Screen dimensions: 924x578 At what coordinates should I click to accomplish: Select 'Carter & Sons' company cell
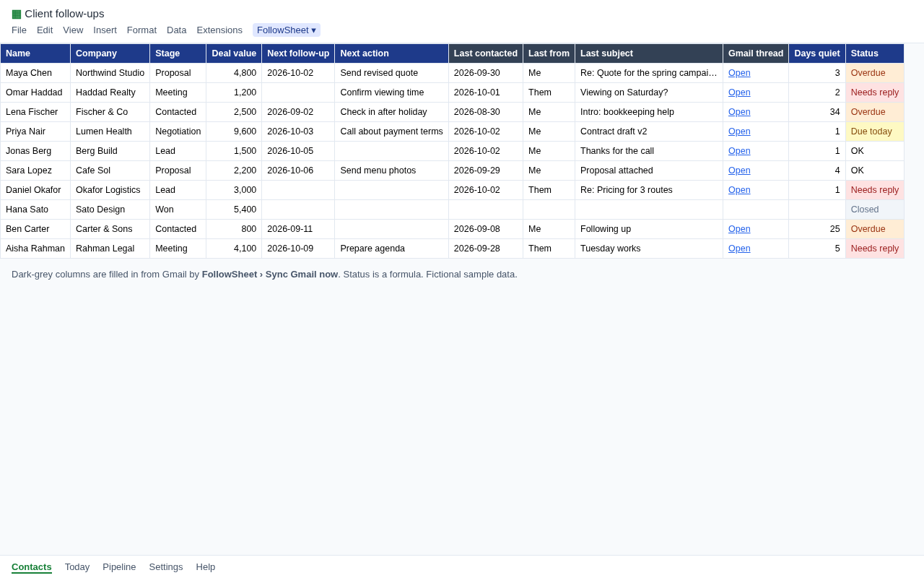coord(110,229)
